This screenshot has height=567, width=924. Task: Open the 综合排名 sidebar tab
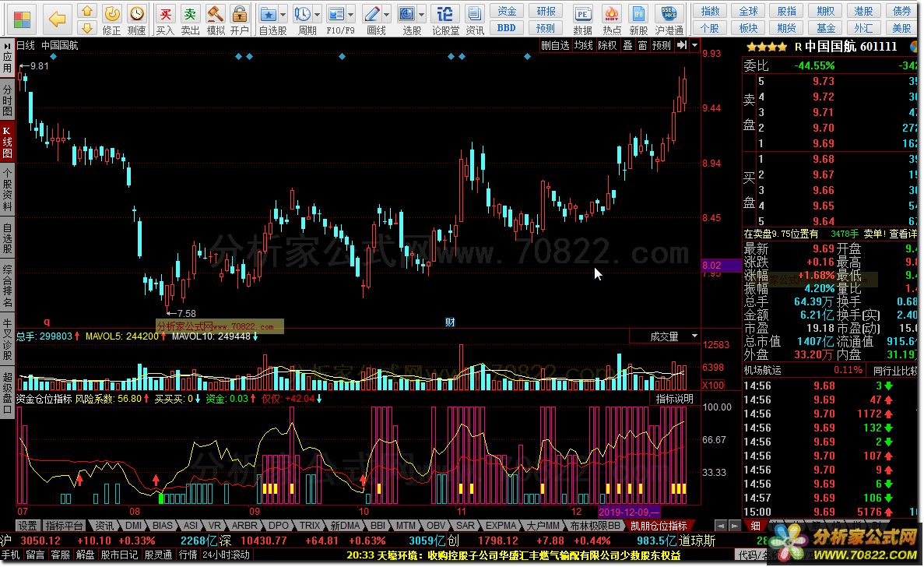pyautogui.click(x=7, y=287)
